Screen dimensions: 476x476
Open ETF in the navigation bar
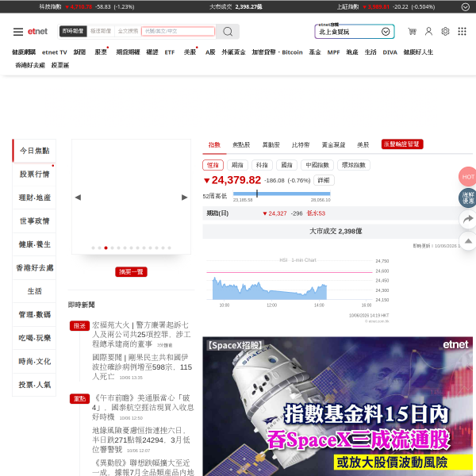[x=170, y=52]
